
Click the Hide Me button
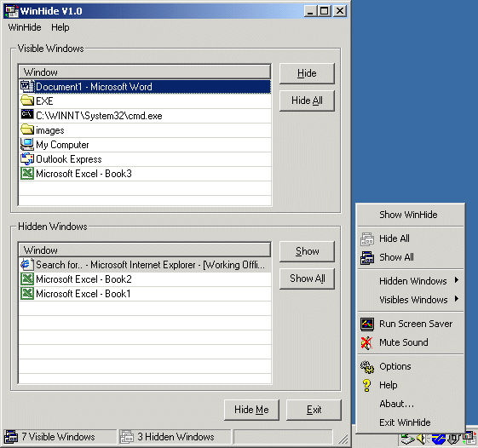[251, 410]
